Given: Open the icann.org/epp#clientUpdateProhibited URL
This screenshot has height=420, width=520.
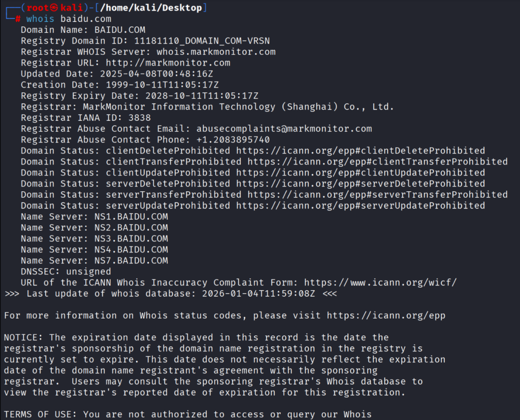Looking at the screenshot, I should (x=361, y=173).
